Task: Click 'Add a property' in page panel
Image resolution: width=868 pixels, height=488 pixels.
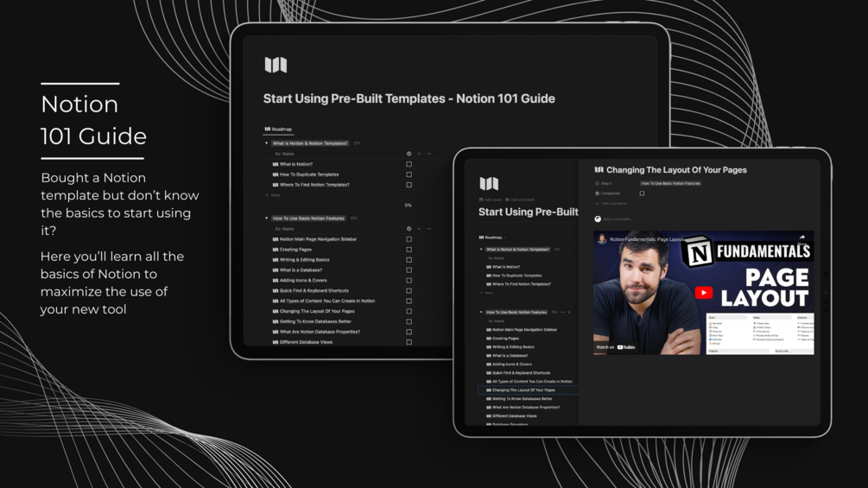Action: (611, 204)
